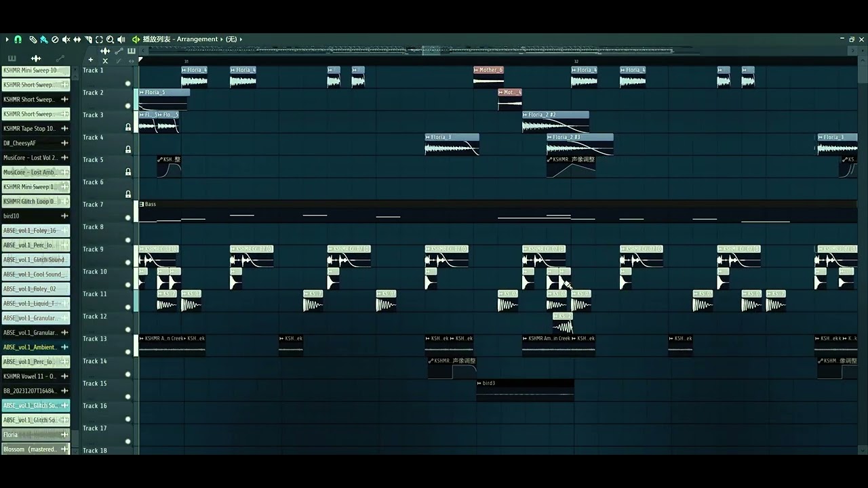Mute Track 2 with its toggle dot
The height and width of the screenshot is (488, 868).
127,106
